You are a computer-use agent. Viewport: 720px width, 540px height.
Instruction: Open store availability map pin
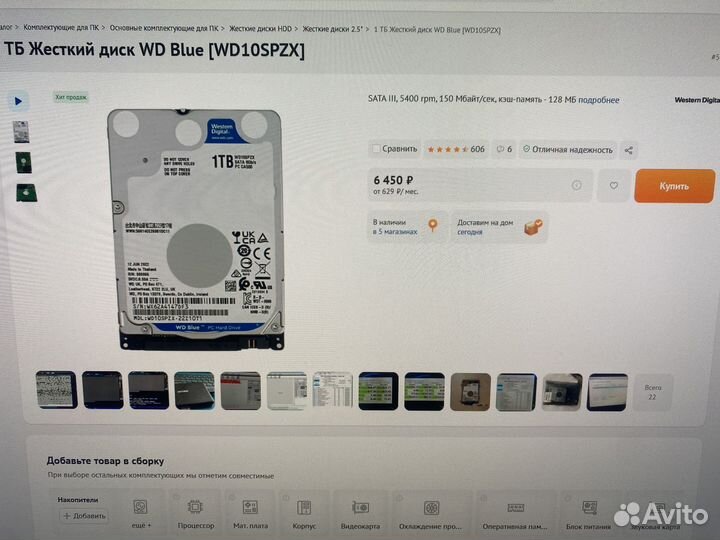point(433,225)
